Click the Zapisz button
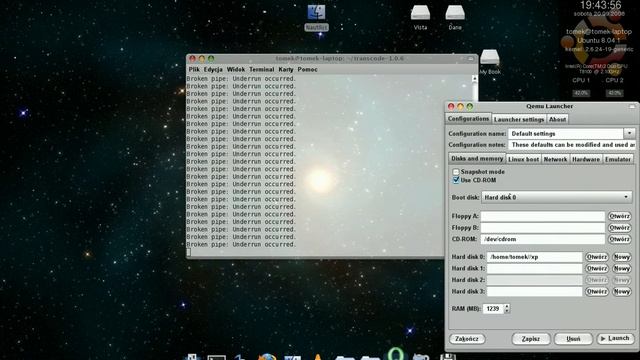 (531, 339)
